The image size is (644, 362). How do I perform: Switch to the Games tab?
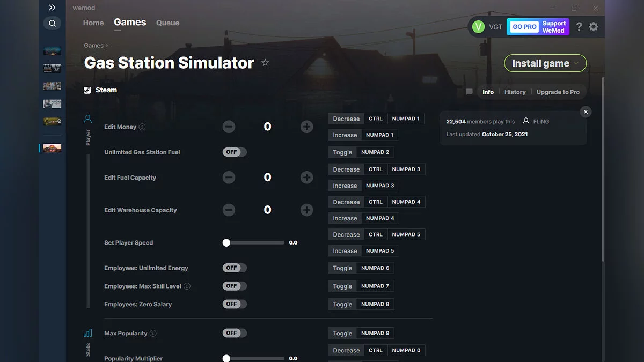(x=130, y=23)
